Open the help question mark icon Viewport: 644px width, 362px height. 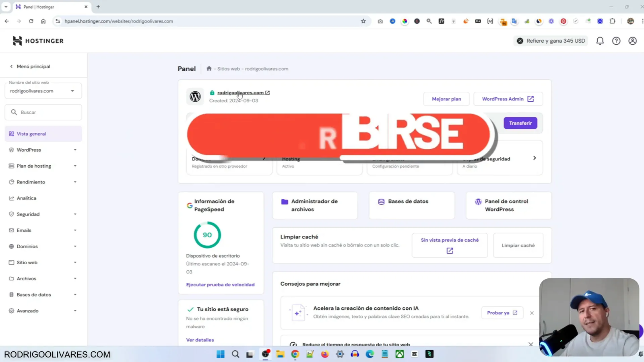tap(616, 41)
